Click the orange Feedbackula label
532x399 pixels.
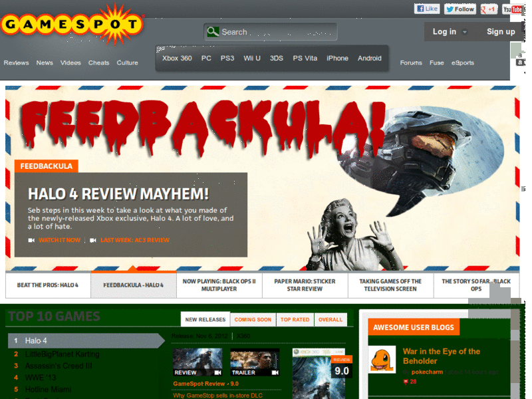coord(47,166)
